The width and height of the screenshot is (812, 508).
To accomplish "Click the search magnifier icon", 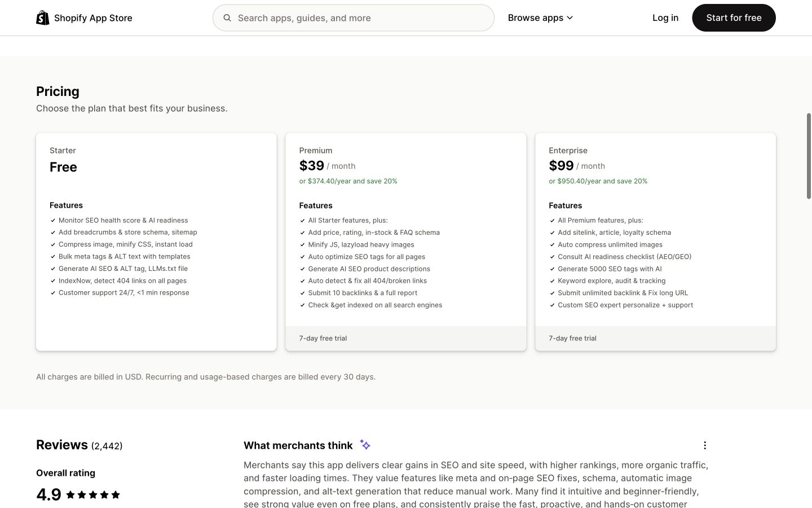I will pyautogui.click(x=227, y=18).
